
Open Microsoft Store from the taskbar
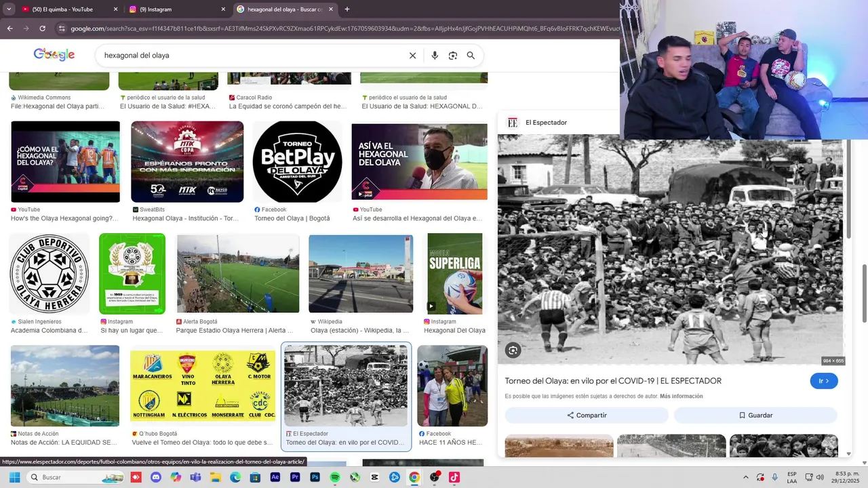(255, 477)
